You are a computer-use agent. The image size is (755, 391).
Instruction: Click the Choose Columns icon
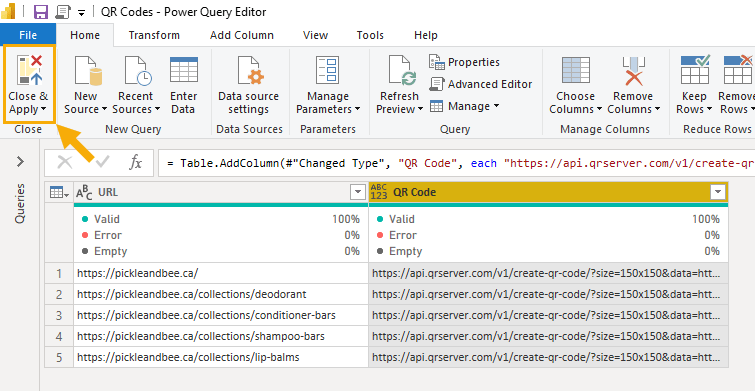pyautogui.click(x=575, y=70)
